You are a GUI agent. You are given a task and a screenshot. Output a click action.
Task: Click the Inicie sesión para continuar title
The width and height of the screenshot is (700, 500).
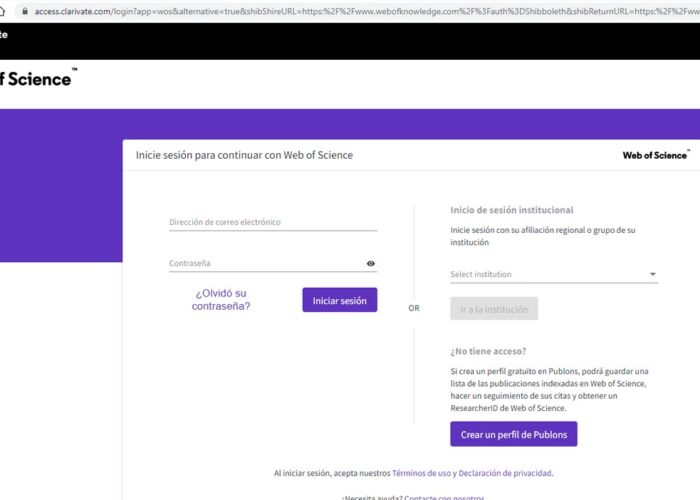click(244, 155)
